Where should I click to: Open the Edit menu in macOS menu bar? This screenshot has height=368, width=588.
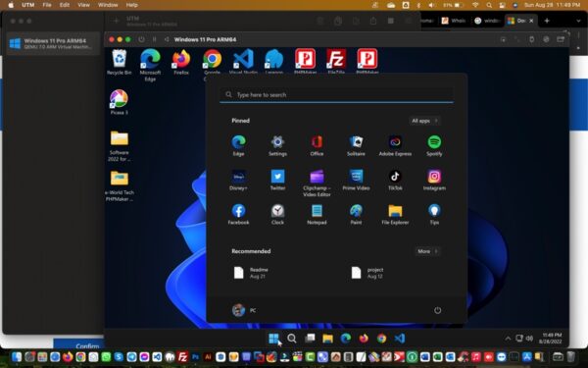(x=65, y=5)
